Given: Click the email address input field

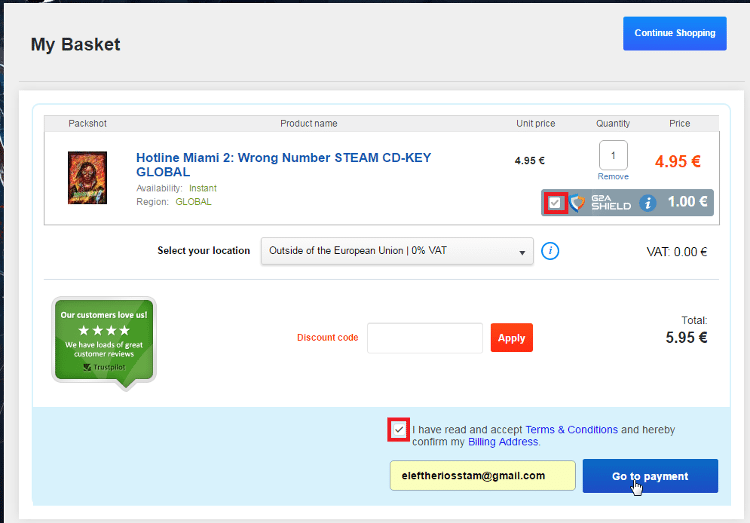Looking at the screenshot, I should (x=482, y=476).
